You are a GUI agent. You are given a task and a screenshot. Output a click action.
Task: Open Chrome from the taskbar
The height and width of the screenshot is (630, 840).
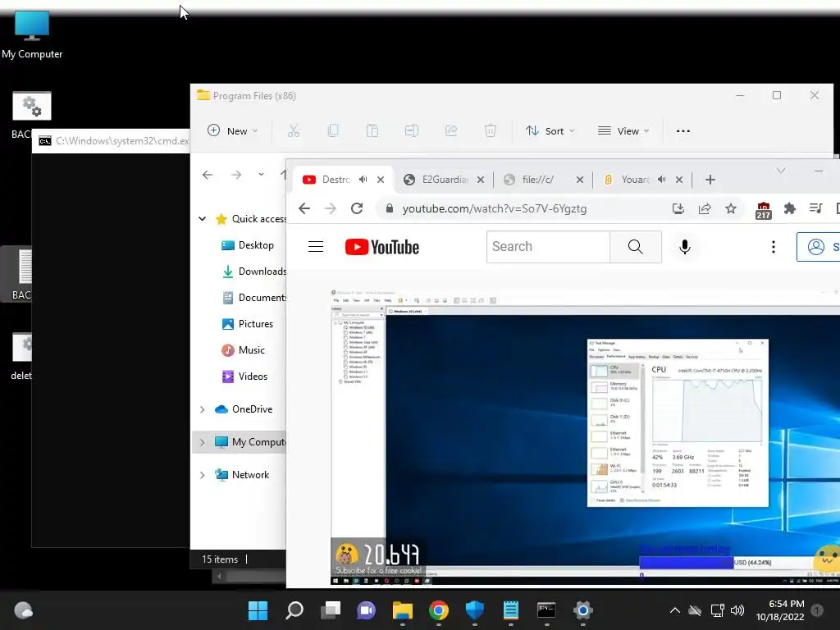click(x=438, y=610)
